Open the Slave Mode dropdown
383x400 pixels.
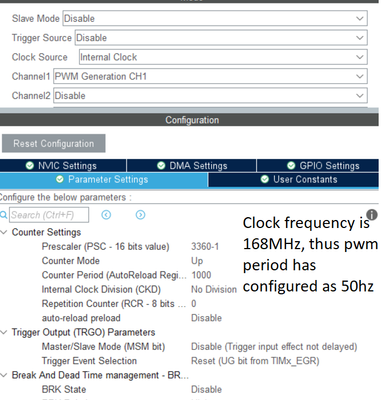pyautogui.click(x=215, y=18)
